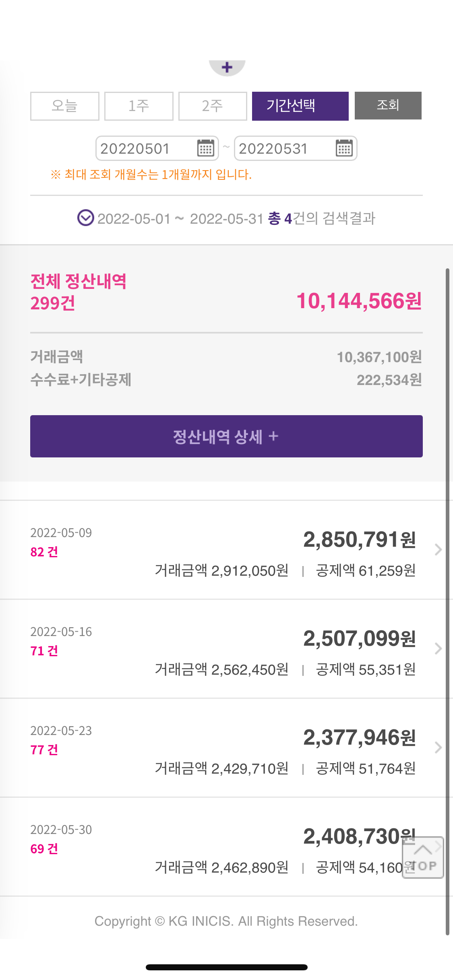Image resolution: width=453 pixels, height=980 pixels.
Task: Click the end date field 20220531
Action: pyautogui.click(x=283, y=148)
